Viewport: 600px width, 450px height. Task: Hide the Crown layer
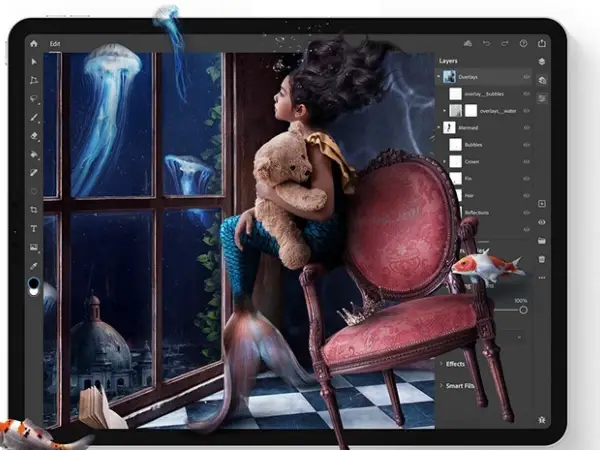(x=527, y=161)
